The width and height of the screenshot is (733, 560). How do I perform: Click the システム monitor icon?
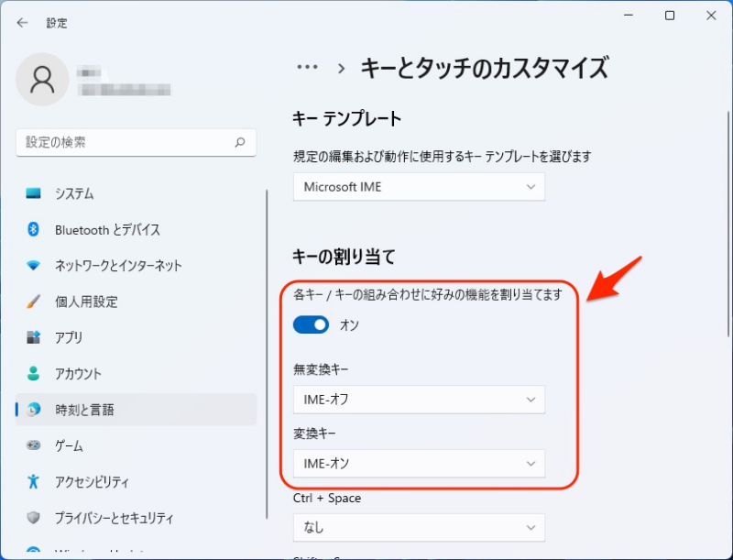[x=33, y=193]
